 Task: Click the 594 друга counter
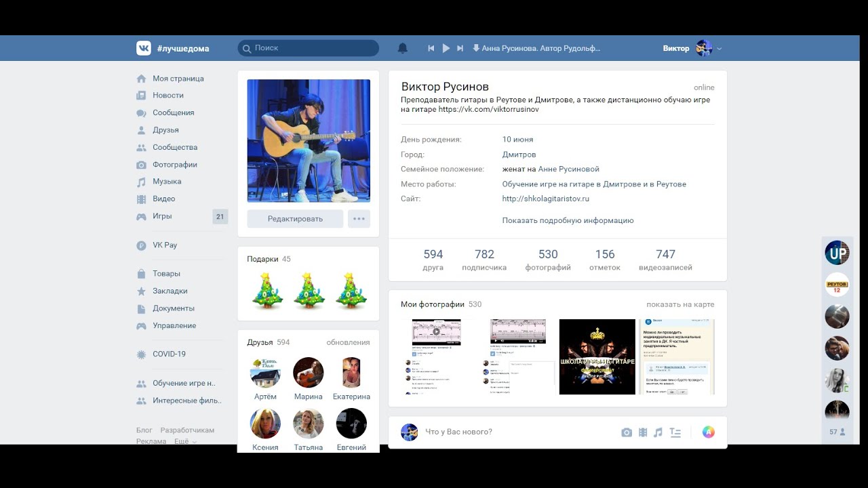(x=433, y=260)
